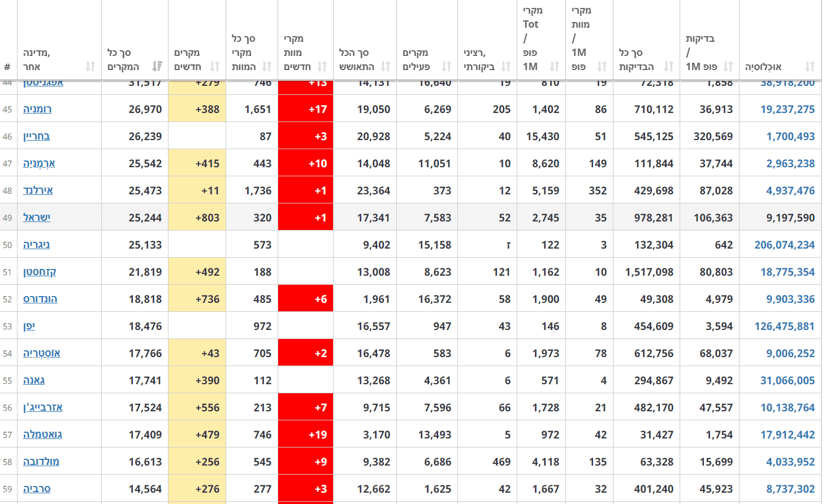Click the serious critical value 469
The image size is (830, 504).
(502, 462)
